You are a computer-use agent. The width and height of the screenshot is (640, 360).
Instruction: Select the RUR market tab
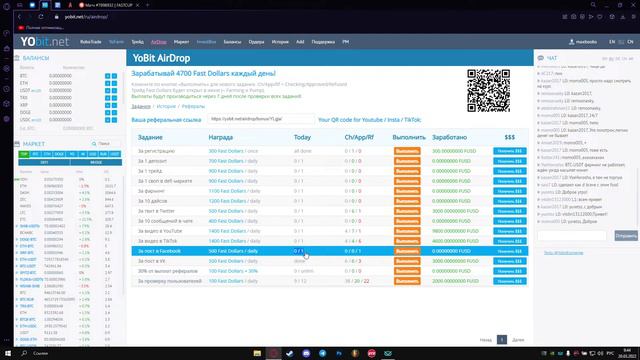pos(103,154)
